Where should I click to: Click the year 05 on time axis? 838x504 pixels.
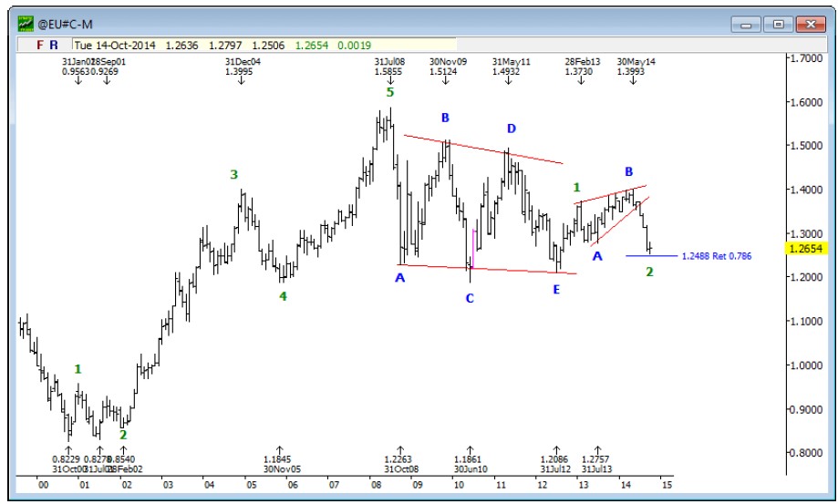(251, 485)
